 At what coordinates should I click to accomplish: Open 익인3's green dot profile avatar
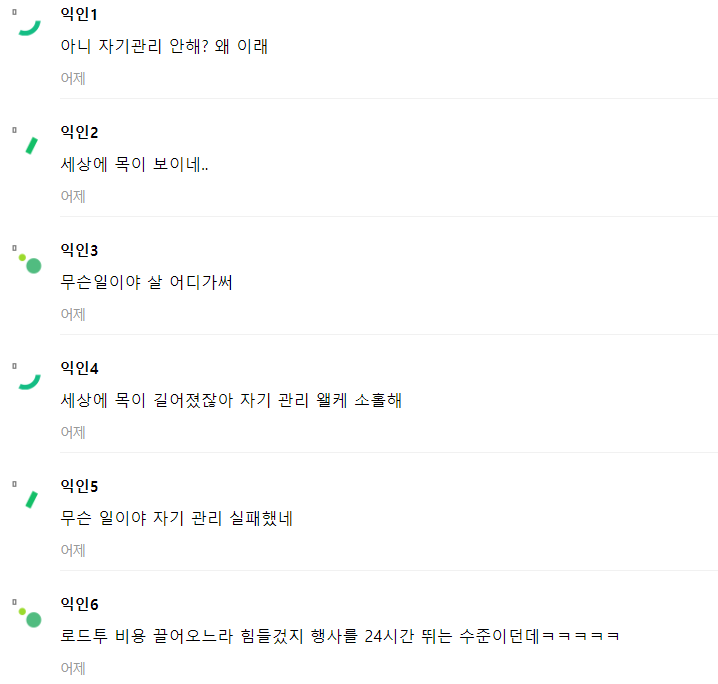[31, 264]
